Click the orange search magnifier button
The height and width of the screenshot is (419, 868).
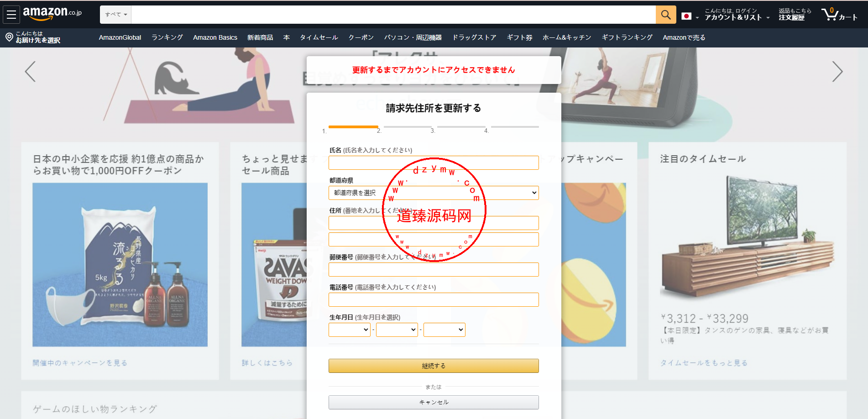[666, 15]
